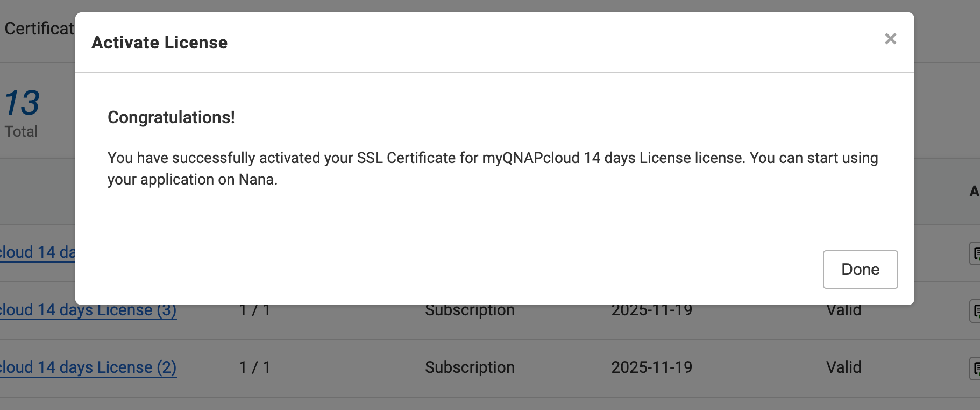
Task: Close the Activate License dialog
Action: pos(890,39)
